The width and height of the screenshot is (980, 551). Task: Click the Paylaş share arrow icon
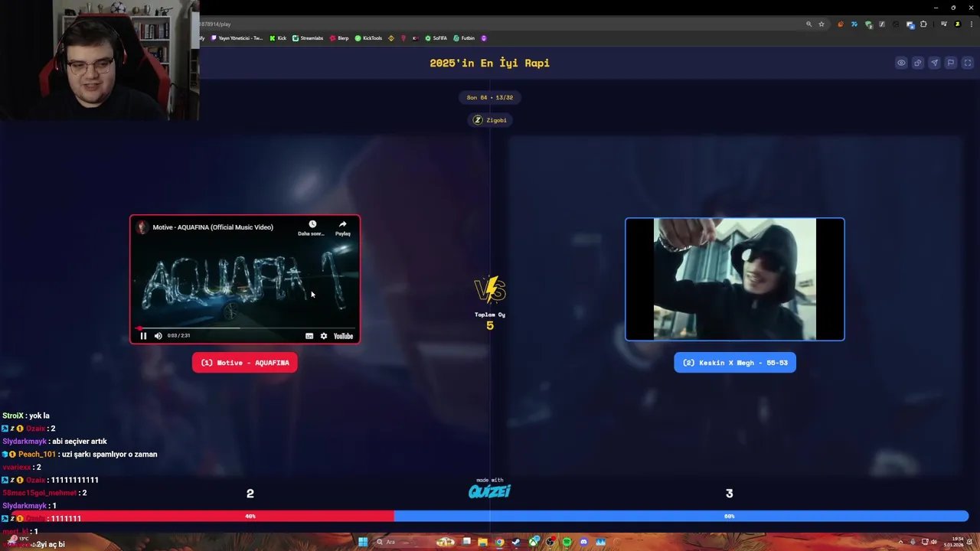(342, 224)
